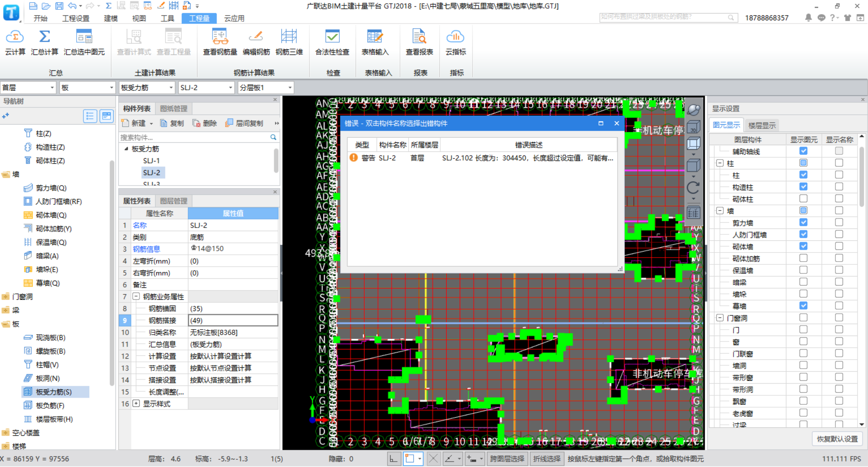Toggle 剪力墙 display checkbox
This screenshot has height=467, width=868.
[x=803, y=222]
